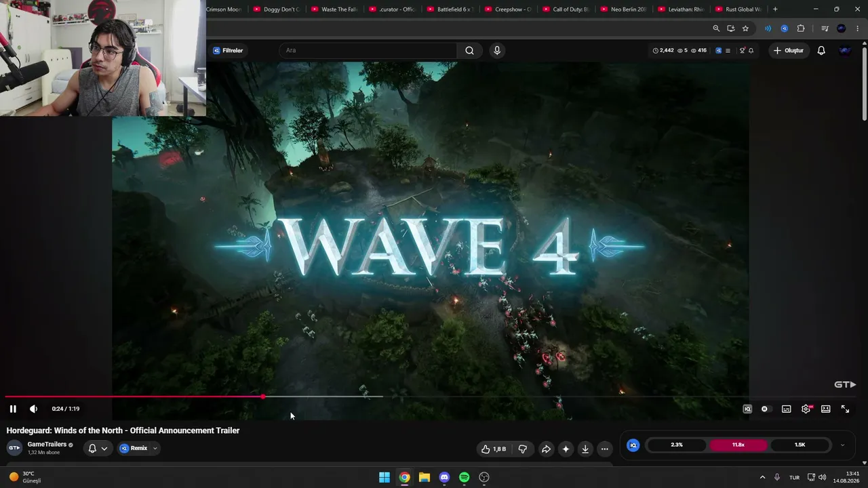The image size is (868, 488).
Task: Open the Windows Start menu
Action: point(384,477)
